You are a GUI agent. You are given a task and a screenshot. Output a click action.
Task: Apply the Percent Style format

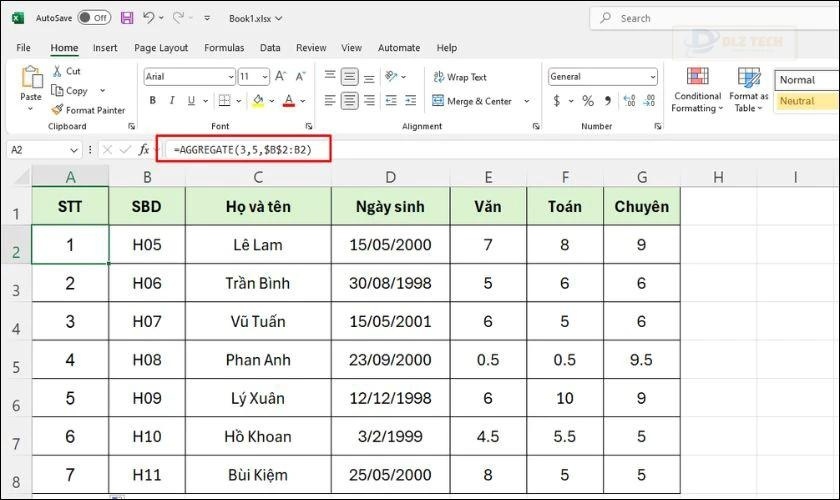click(x=588, y=100)
